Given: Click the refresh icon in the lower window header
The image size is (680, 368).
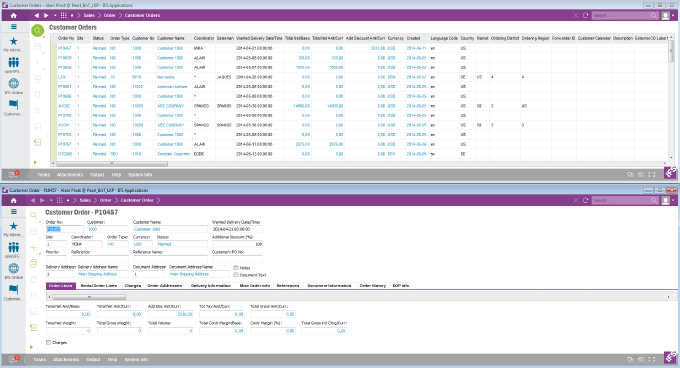Looking at the screenshot, I should click(x=585, y=200).
